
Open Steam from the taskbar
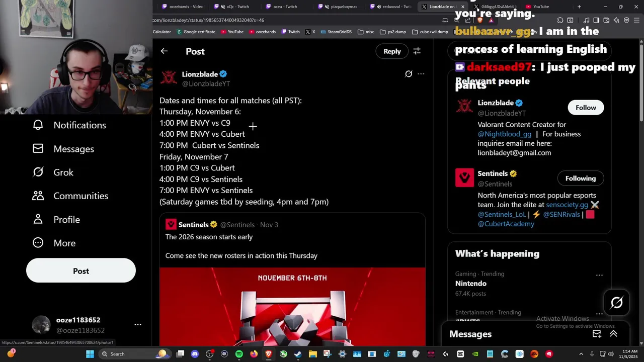tap(298, 354)
